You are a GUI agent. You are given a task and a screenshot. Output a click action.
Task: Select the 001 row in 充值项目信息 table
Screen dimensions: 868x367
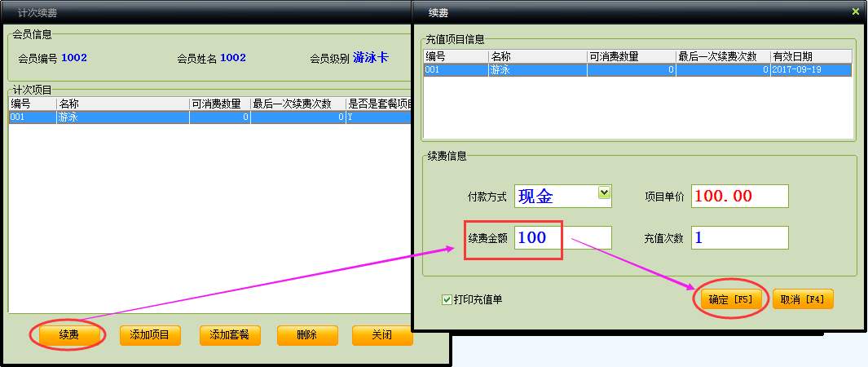(637, 70)
